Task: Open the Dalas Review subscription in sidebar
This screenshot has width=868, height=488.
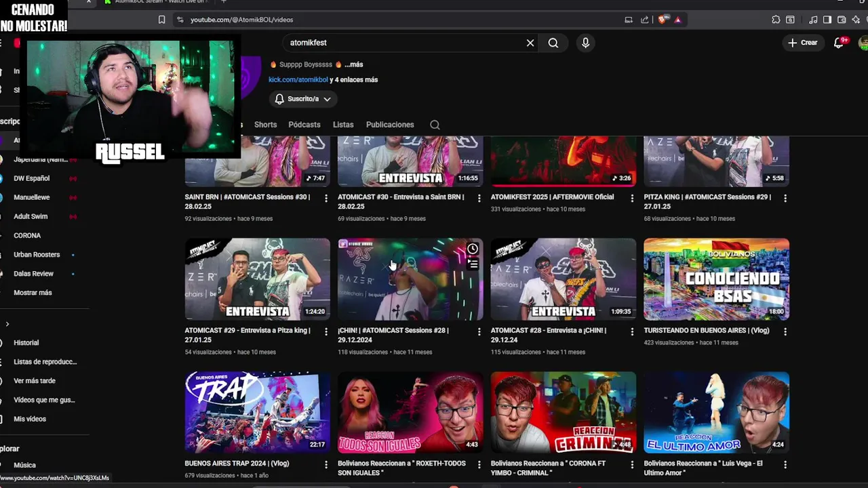Action: (33, 273)
